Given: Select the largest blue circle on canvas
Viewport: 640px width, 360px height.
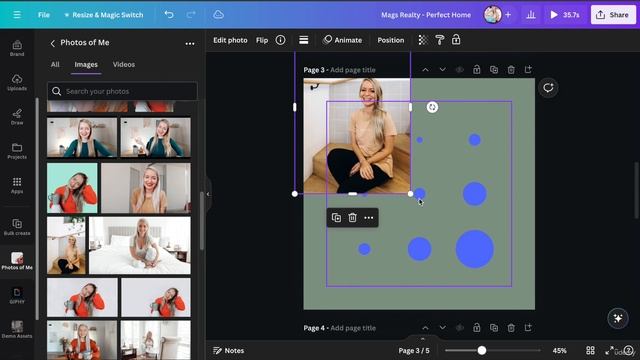Looking at the screenshot, I should [x=475, y=249].
